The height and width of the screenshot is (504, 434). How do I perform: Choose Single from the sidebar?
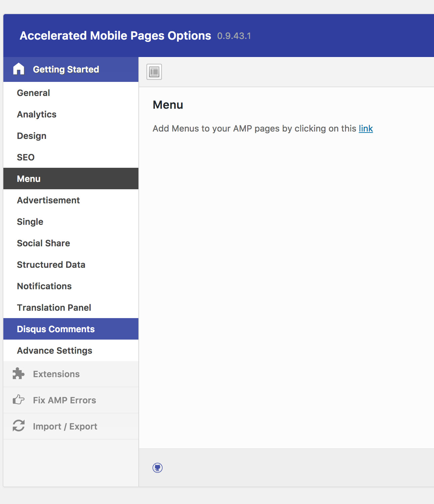[30, 222]
